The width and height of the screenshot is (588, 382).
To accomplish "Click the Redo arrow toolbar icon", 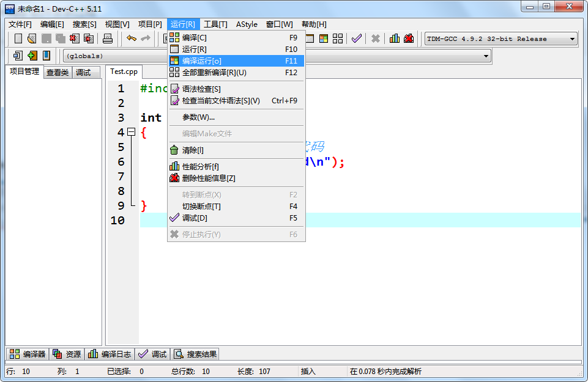I will 144,38.
